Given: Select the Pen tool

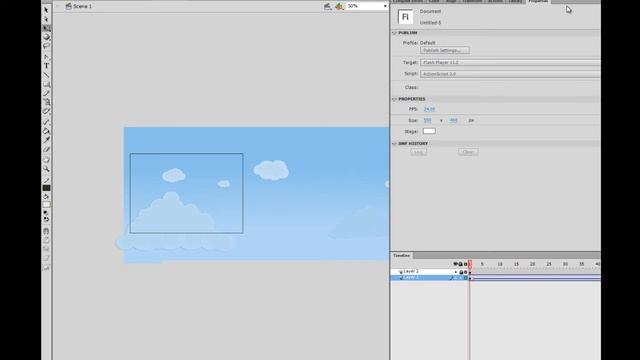Looking at the screenshot, I should pyautogui.click(x=46, y=57).
